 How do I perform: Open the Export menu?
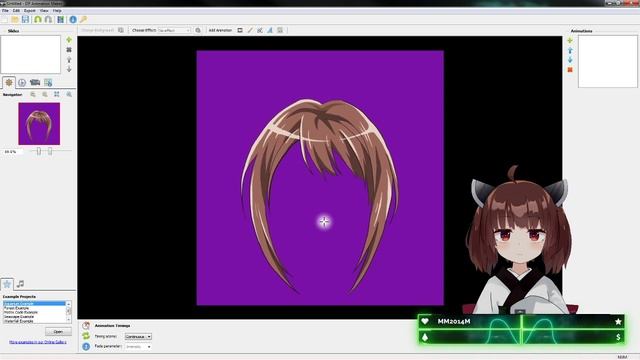[x=29, y=10]
